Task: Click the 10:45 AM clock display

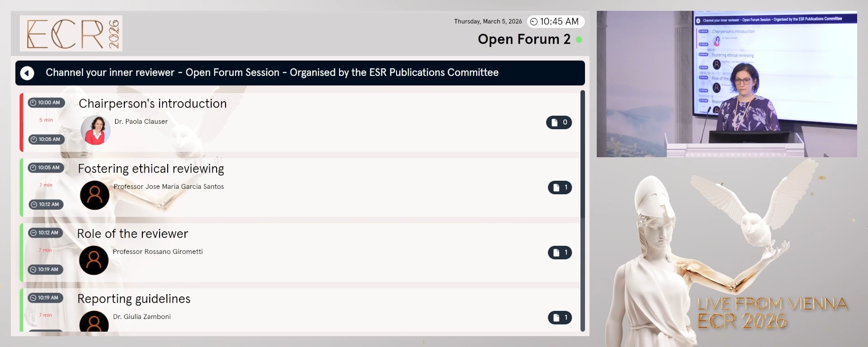Action: tap(556, 22)
